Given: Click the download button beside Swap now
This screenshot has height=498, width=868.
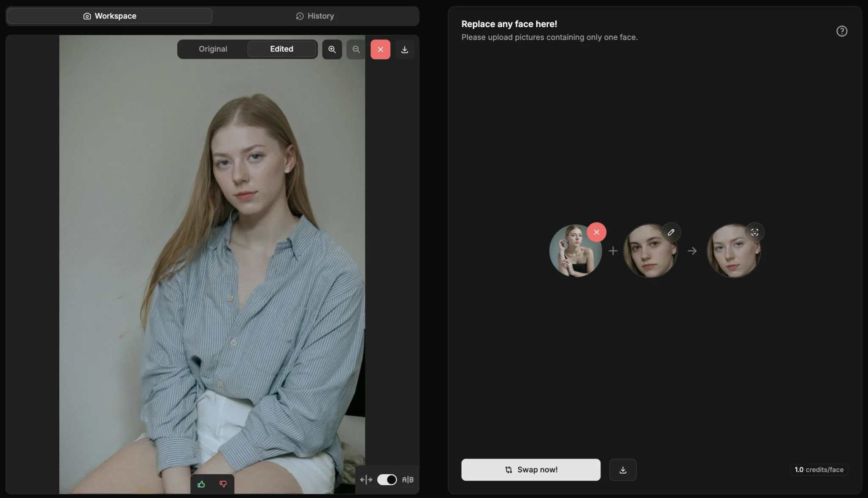Looking at the screenshot, I should point(623,470).
